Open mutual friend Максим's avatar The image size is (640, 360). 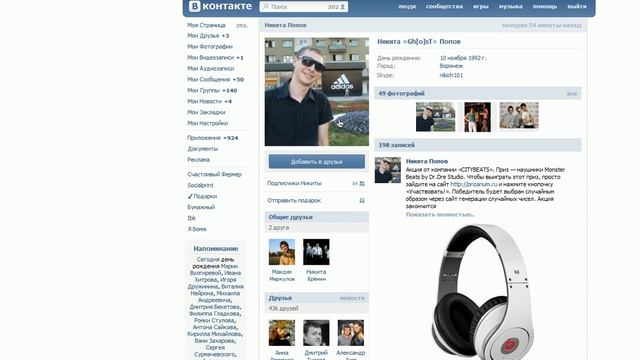click(x=282, y=252)
